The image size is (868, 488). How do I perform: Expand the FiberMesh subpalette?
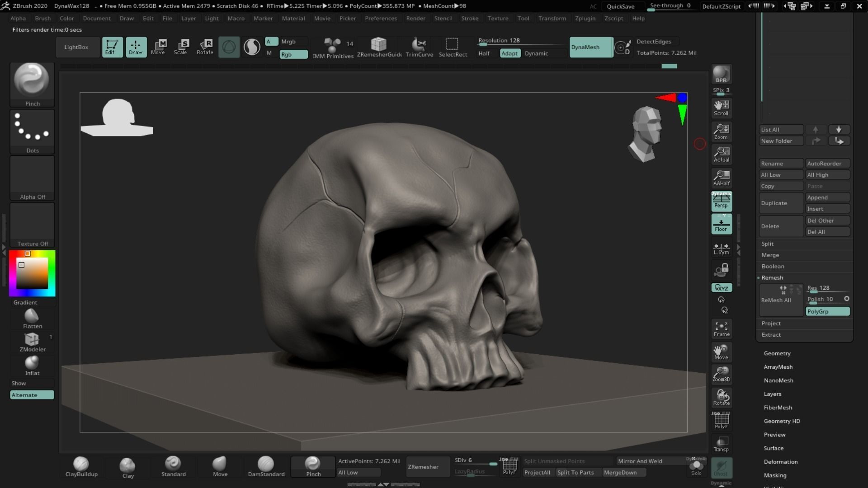tap(778, 408)
